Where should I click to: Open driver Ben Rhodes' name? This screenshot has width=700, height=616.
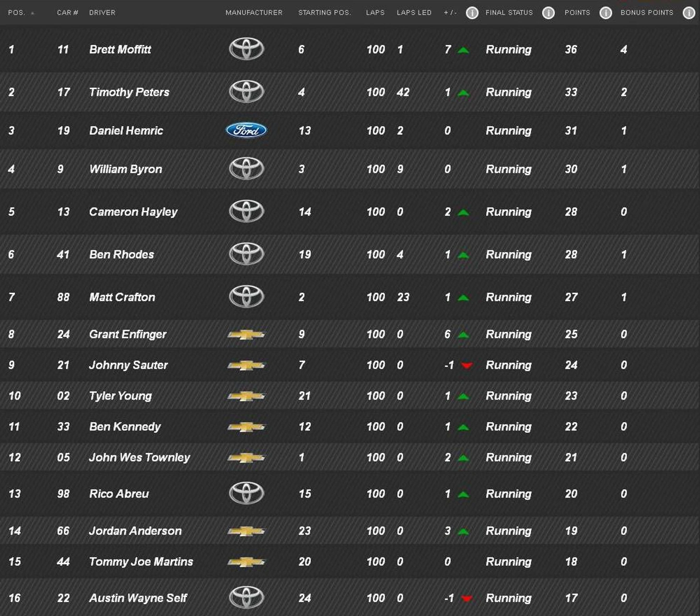122,254
